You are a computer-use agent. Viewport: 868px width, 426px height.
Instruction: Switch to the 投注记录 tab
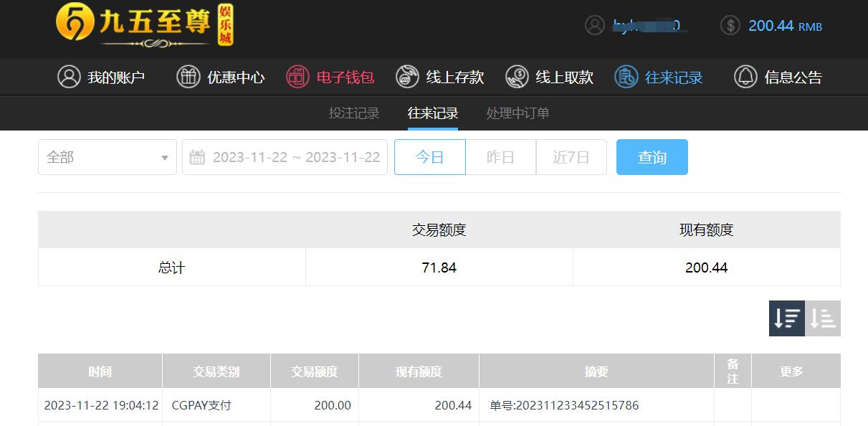tap(354, 113)
